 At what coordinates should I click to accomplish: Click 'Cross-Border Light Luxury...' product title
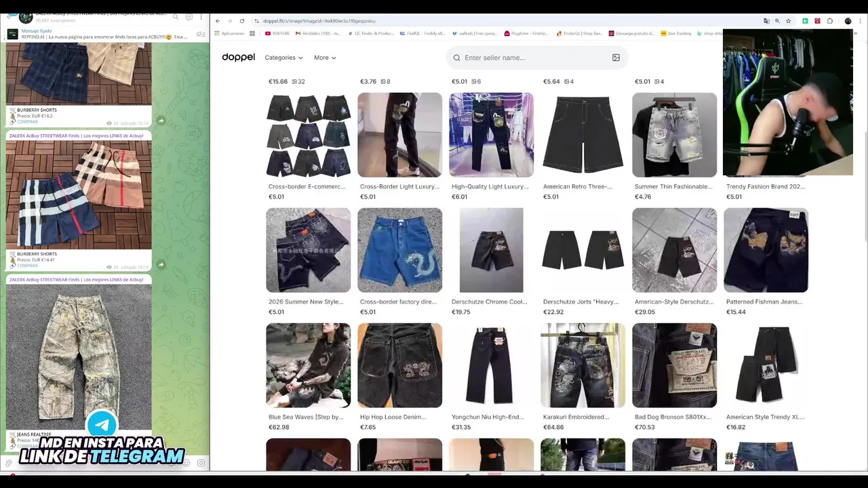399,186
